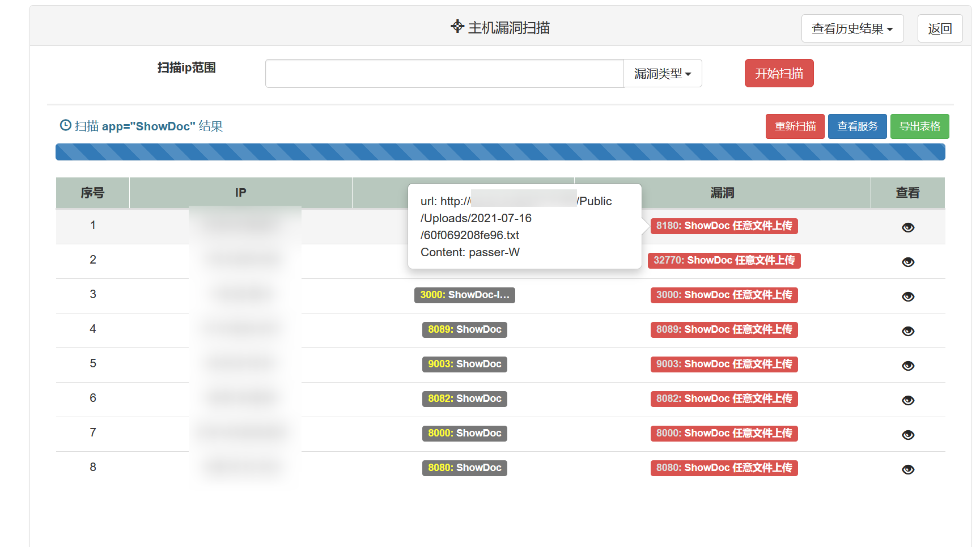Screen dimensions: 980x547
Task: View details for row 7 eye icon
Action: 908,435
